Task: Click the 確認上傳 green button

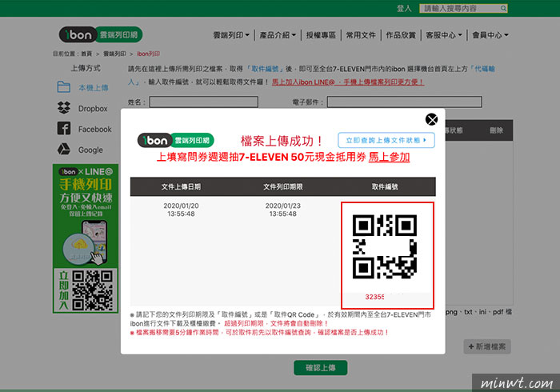Action: pyautogui.click(x=320, y=368)
